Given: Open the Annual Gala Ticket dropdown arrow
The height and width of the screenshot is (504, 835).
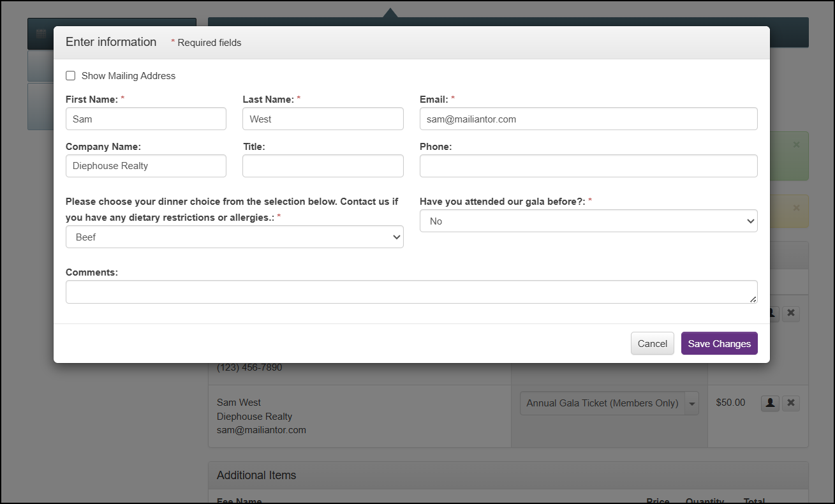Looking at the screenshot, I should click(691, 404).
